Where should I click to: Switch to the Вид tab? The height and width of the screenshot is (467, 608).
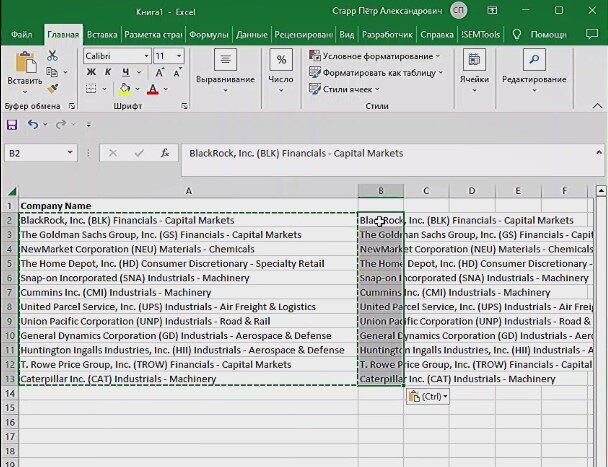coord(347,35)
